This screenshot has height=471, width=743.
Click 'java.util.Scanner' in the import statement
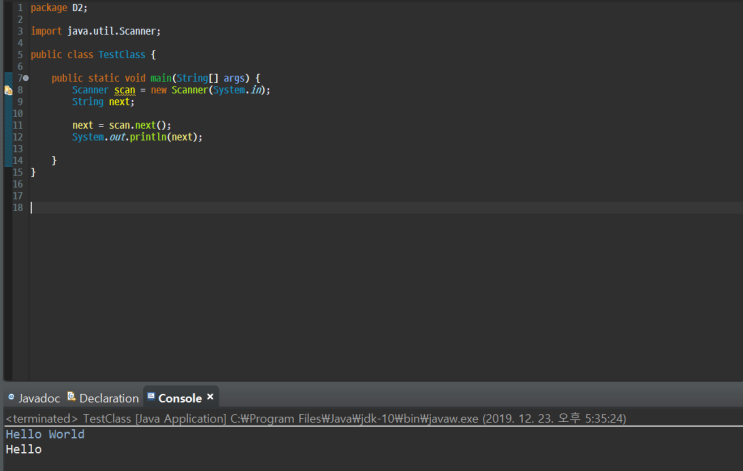click(x=113, y=31)
